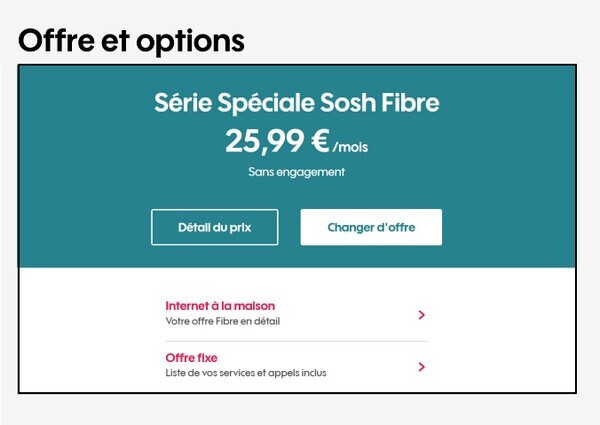Click the Sans engagement text

click(x=297, y=172)
